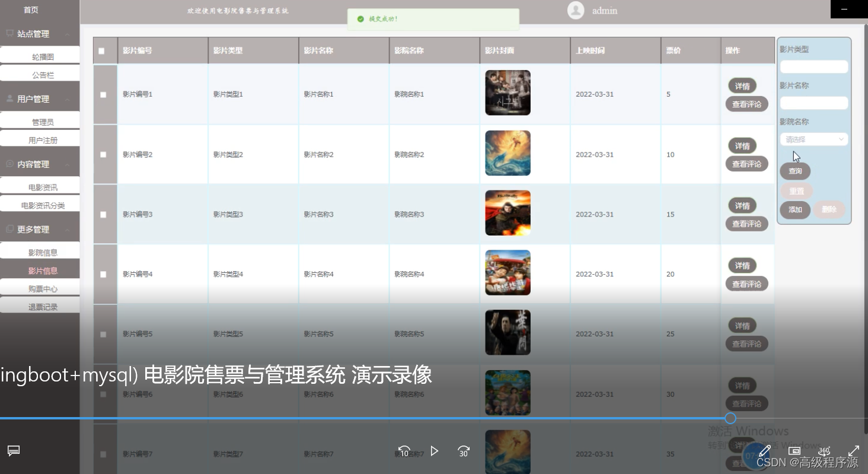The image size is (868, 474).
Task: Toggle the 360 degree view icon
Action: click(824, 451)
